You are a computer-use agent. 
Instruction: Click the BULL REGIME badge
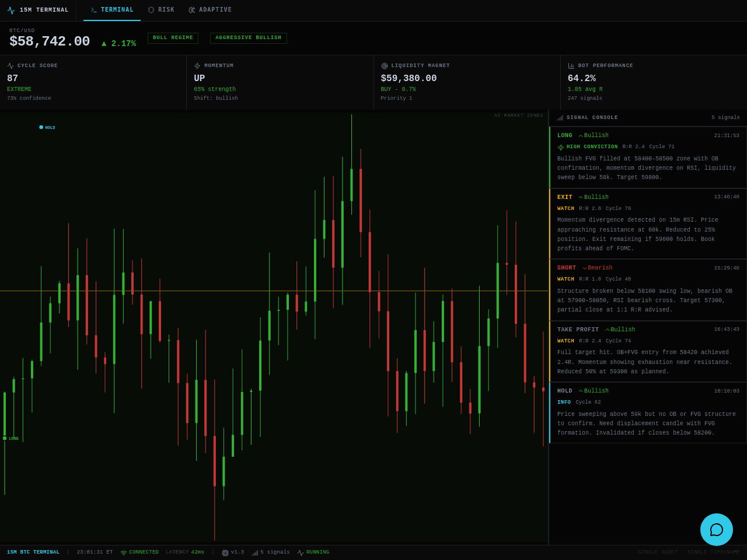(x=173, y=38)
